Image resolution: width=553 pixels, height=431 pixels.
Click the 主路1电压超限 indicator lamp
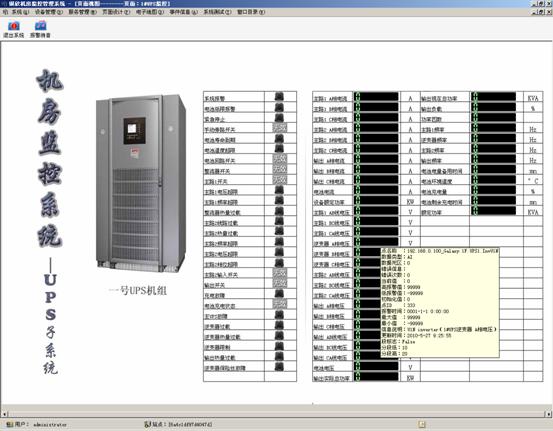[x=279, y=190]
